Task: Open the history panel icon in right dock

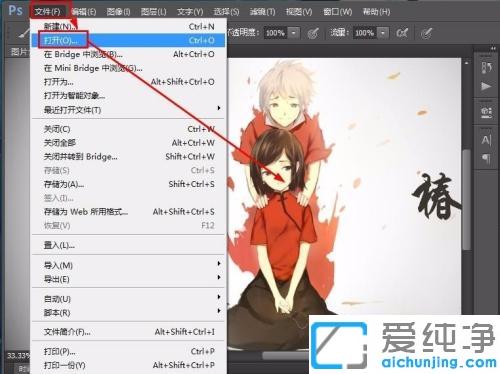Action: (486, 68)
